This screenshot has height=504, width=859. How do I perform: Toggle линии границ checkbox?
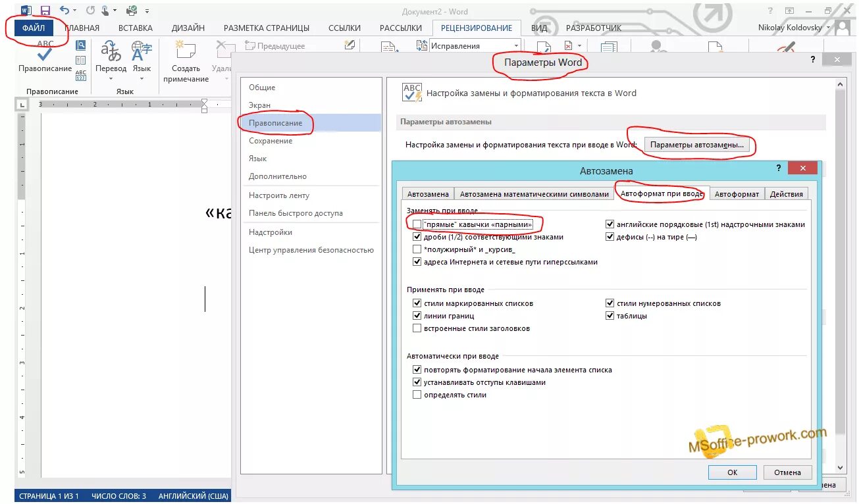tap(417, 316)
